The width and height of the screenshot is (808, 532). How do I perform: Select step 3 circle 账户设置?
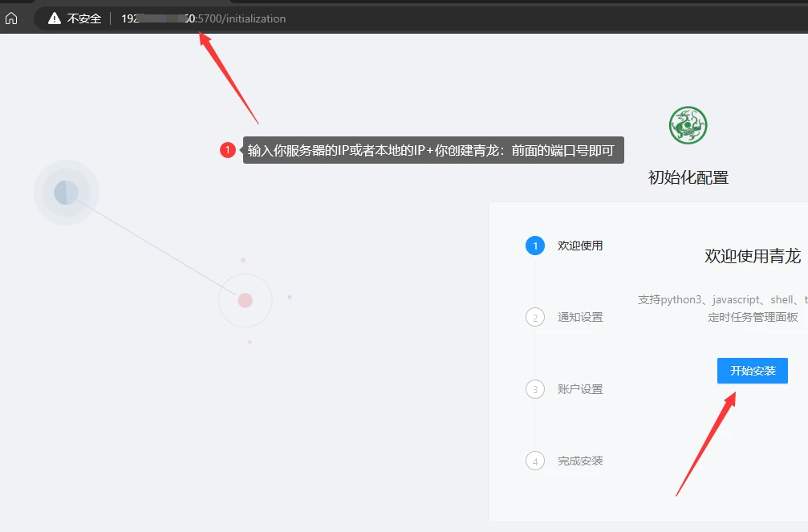535,389
